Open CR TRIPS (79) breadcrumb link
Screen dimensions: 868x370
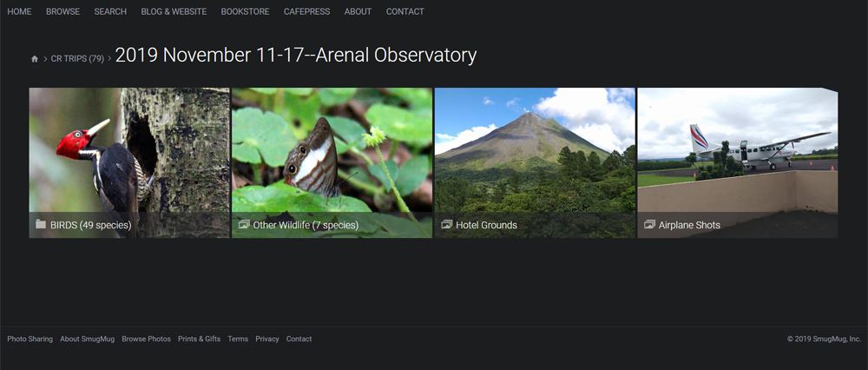77,59
